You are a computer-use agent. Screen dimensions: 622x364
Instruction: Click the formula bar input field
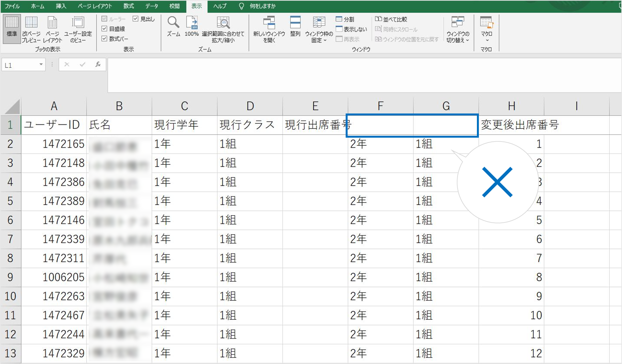355,75
